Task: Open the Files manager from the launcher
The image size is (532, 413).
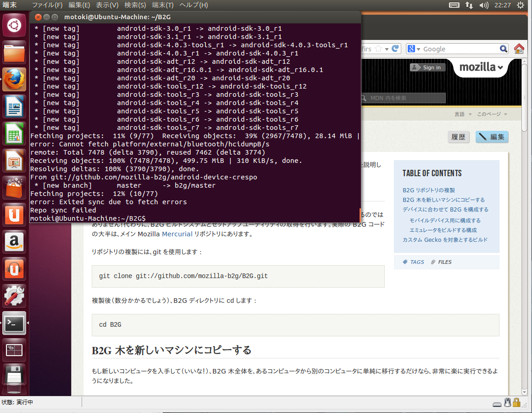Action: [x=14, y=52]
